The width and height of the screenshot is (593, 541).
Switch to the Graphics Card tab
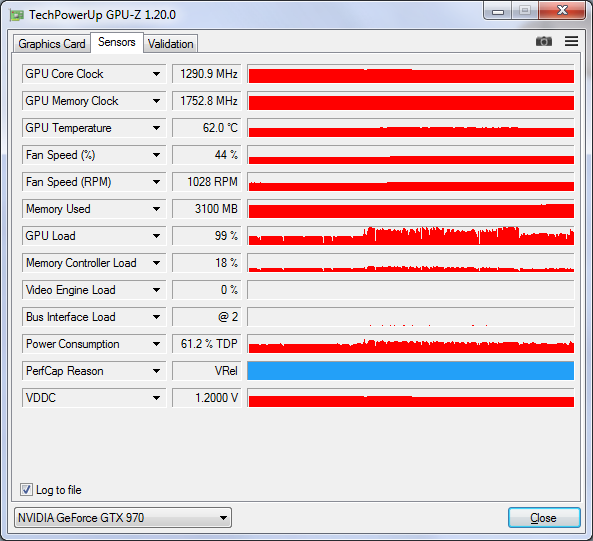click(52, 44)
